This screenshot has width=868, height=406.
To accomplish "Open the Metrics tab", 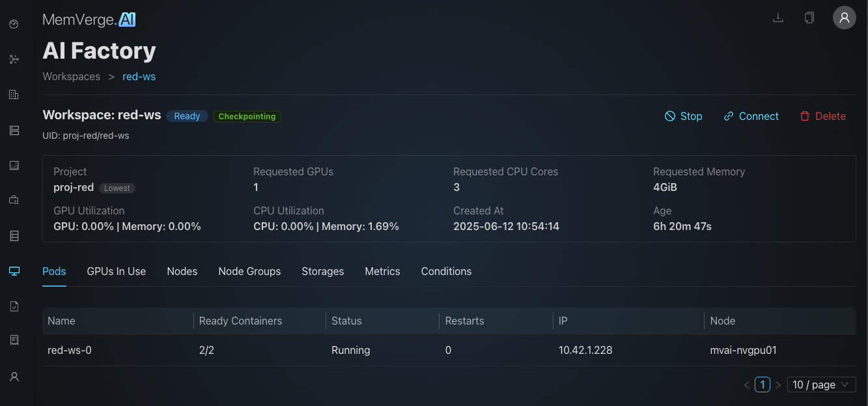I will [382, 271].
